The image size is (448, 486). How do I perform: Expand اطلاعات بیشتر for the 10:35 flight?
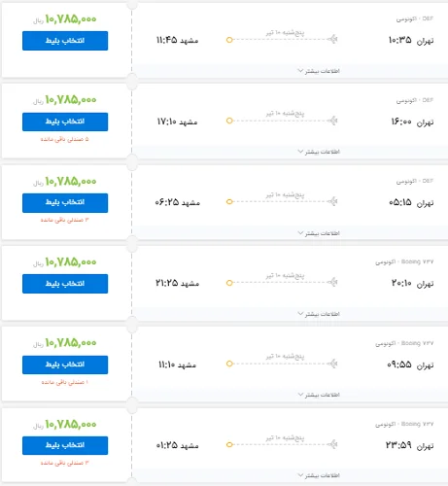[x=319, y=71]
